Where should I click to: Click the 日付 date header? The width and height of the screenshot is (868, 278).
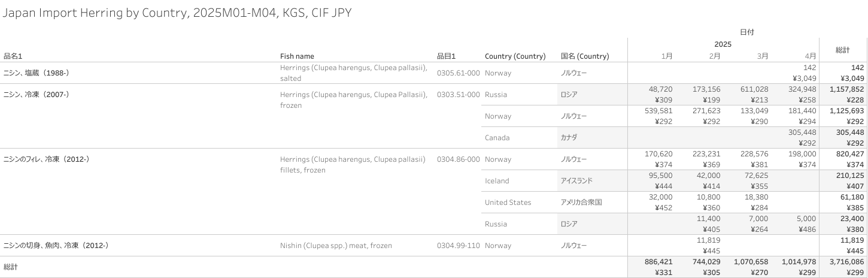click(746, 32)
